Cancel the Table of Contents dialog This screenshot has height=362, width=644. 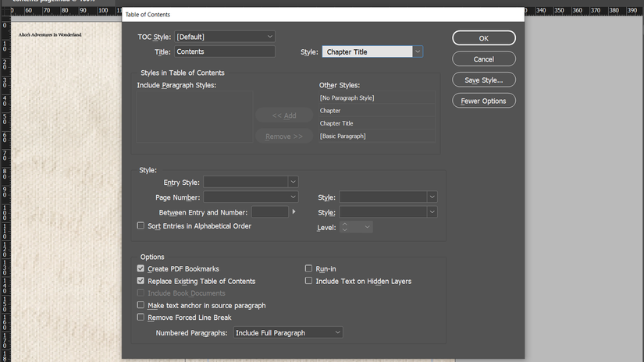(x=484, y=59)
